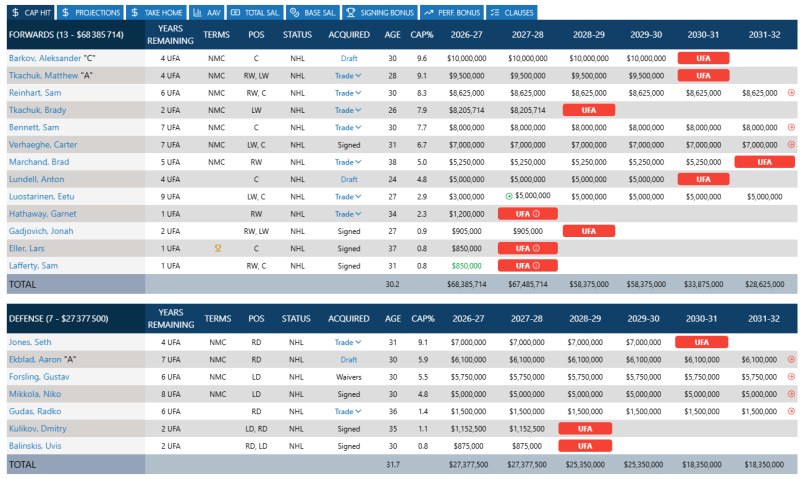800x479 pixels.
Task: Select the Clauses tab
Action: click(x=512, y=12)
